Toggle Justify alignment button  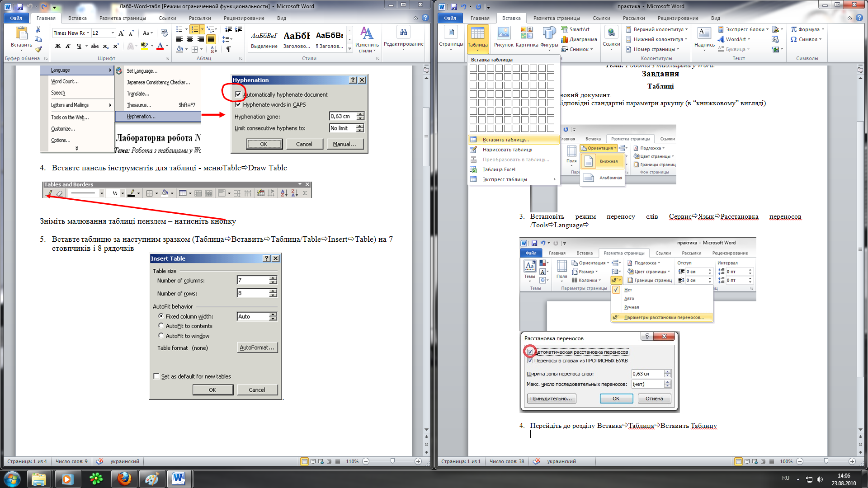click(211, 39)
